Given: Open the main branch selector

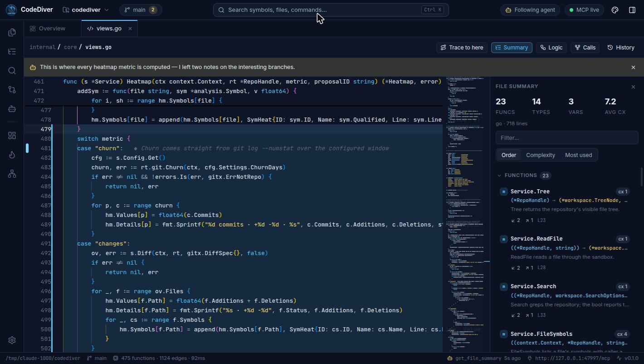Looking at the screenshot, I should (141, 10).
